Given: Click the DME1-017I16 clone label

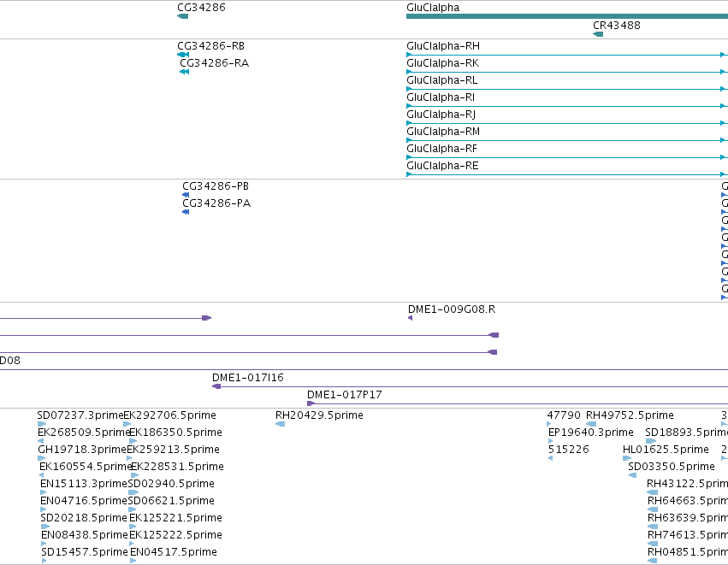Looking at the screenshot, I should click(247, 378).
